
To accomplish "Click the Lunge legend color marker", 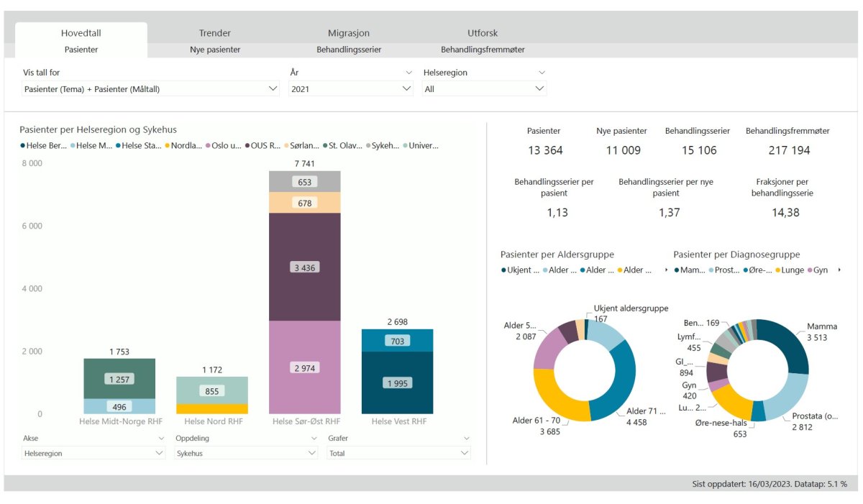I will (x=777, y=270).
